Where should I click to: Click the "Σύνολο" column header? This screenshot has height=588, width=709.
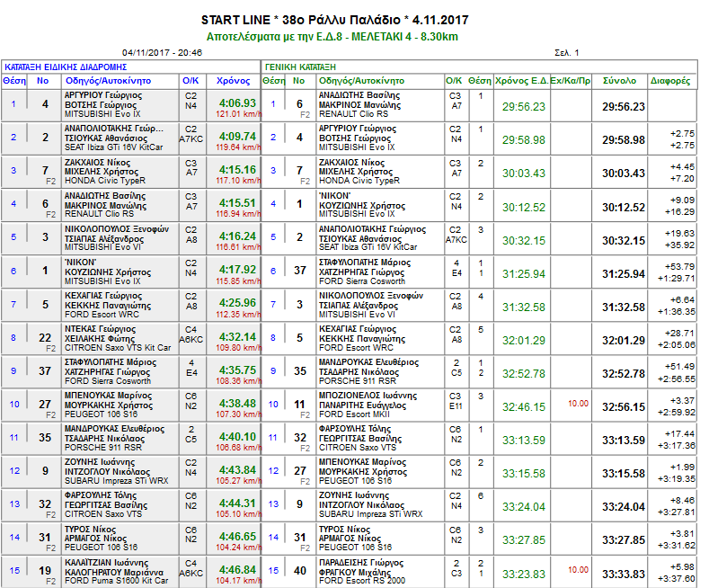[620, 80]
